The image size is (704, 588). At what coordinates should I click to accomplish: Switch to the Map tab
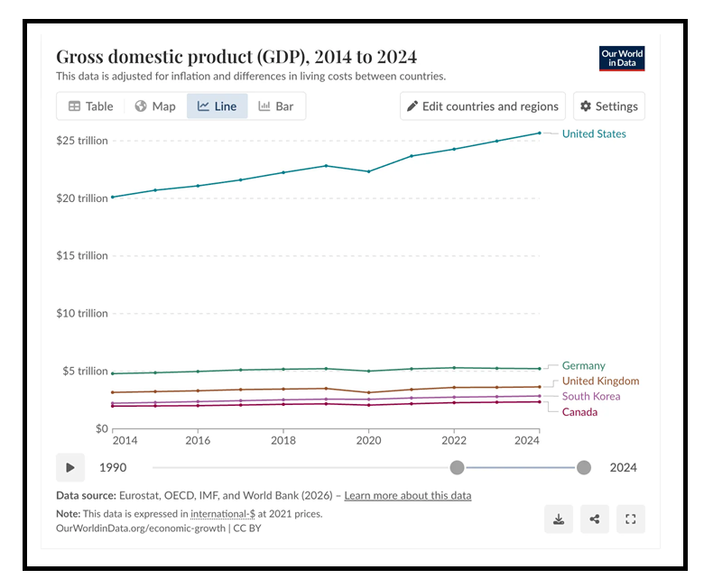pyautogui.click(x=154, y=106)
